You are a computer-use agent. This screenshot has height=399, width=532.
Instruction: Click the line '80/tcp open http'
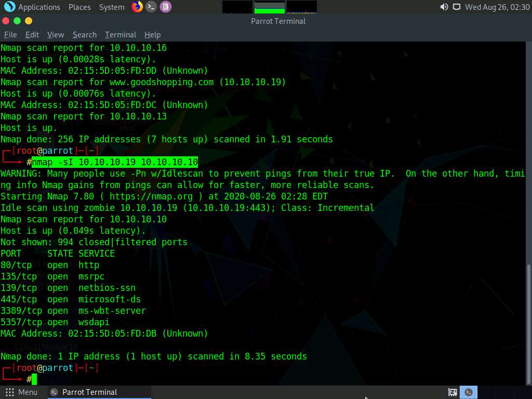point(50,265)
